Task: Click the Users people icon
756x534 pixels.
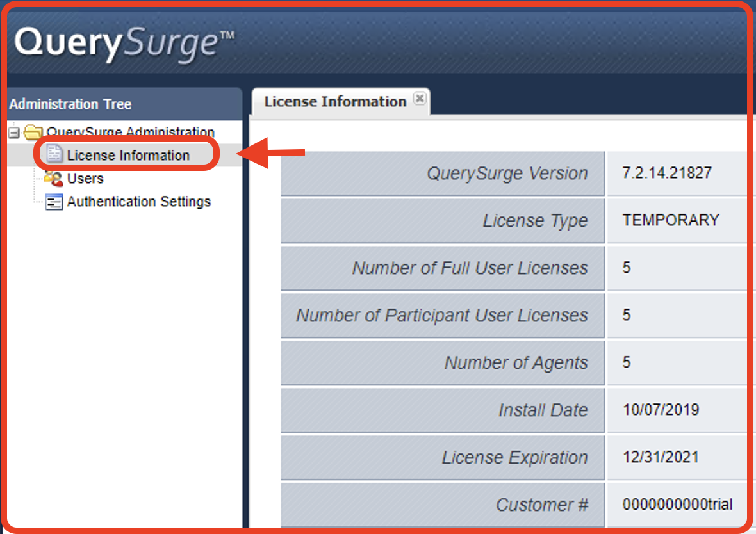Action: pyautogui.click(x=54, y=179)
